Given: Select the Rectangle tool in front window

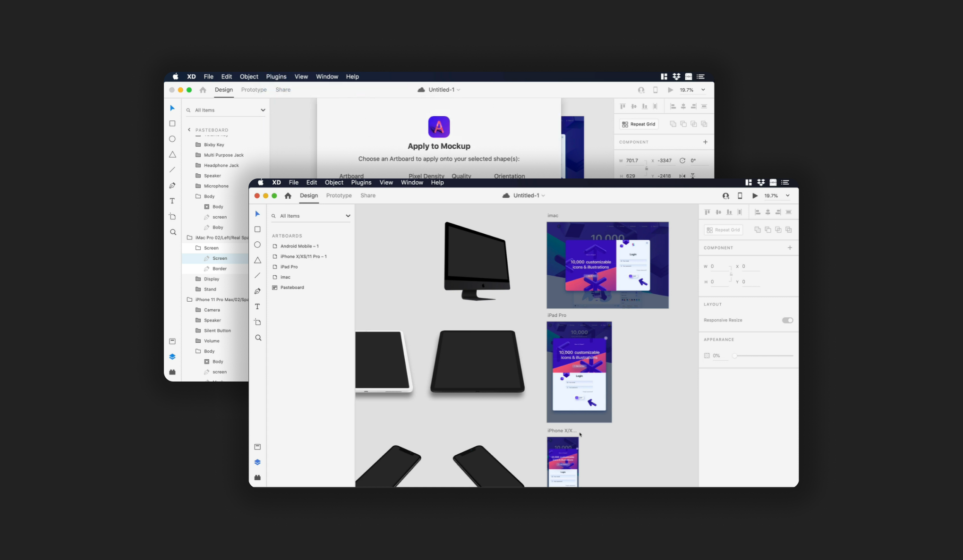Looking at the screenshot, I should click(x=257, y=229).
